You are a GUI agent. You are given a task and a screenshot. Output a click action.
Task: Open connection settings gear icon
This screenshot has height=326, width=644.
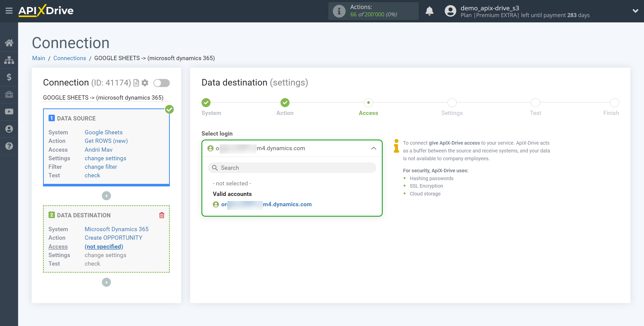pyautogui.click(x=145, y=83)
